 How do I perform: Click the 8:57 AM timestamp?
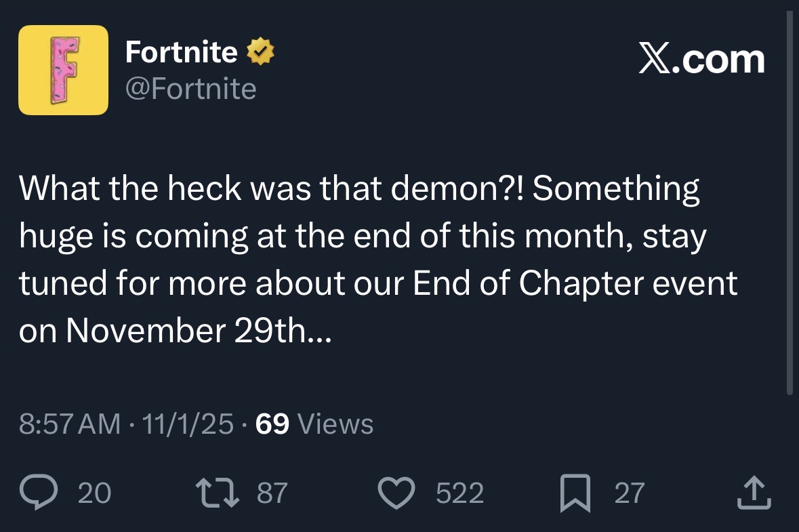click(x=70, y=424)
